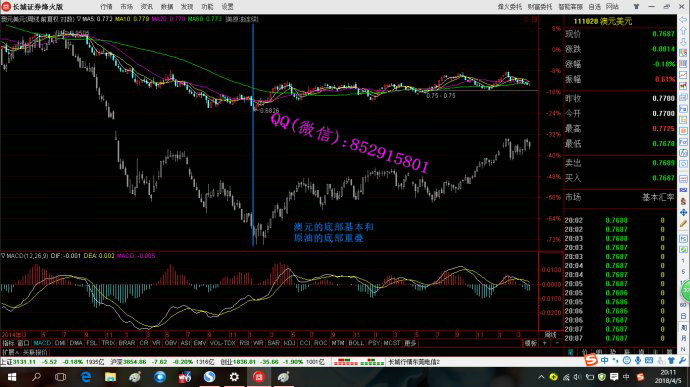
Task: Expand the MA indicator triangle dropdown on the main chart
Action: [79, 19]
